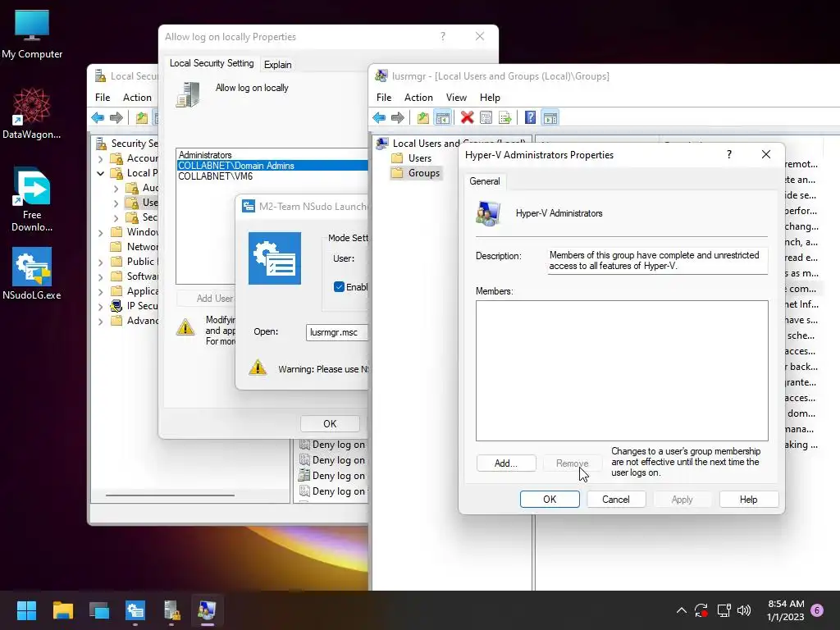Image resolution: width=840 pixels, height=630 pixels.
Task: Click Up one level icon in Local Security Policy
Action: 141,117
